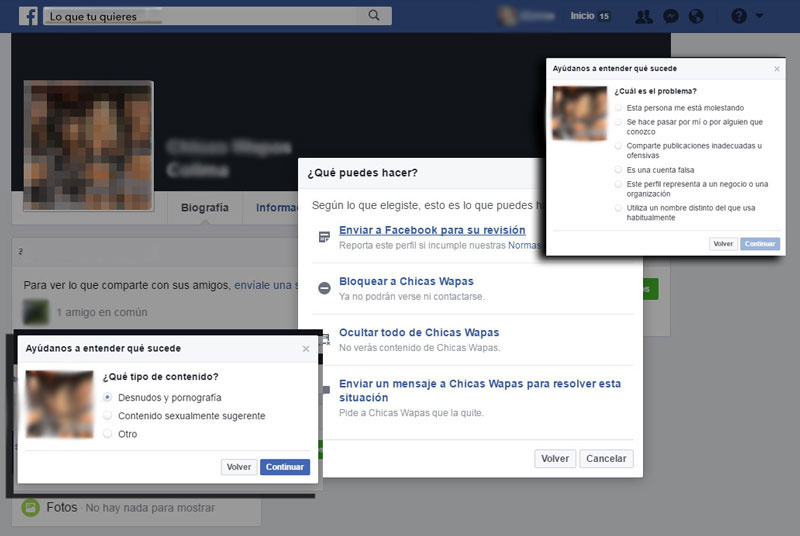Select 'Contenido sexualmente sugerente' radio option
The height and width of the screenshot is (536, 800).
pyautogui.click(x=107, y=415)
